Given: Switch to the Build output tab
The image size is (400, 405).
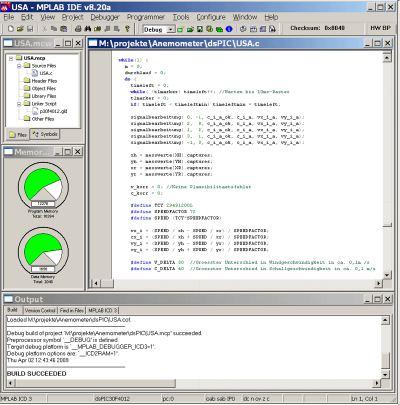Looking at the screenshot, I should point(12,310).
